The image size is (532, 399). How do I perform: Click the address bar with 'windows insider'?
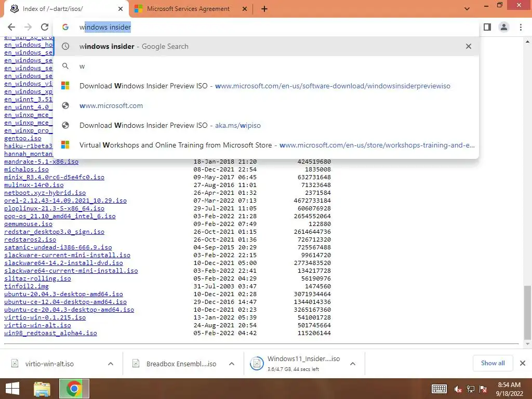[x=266, y=27]
